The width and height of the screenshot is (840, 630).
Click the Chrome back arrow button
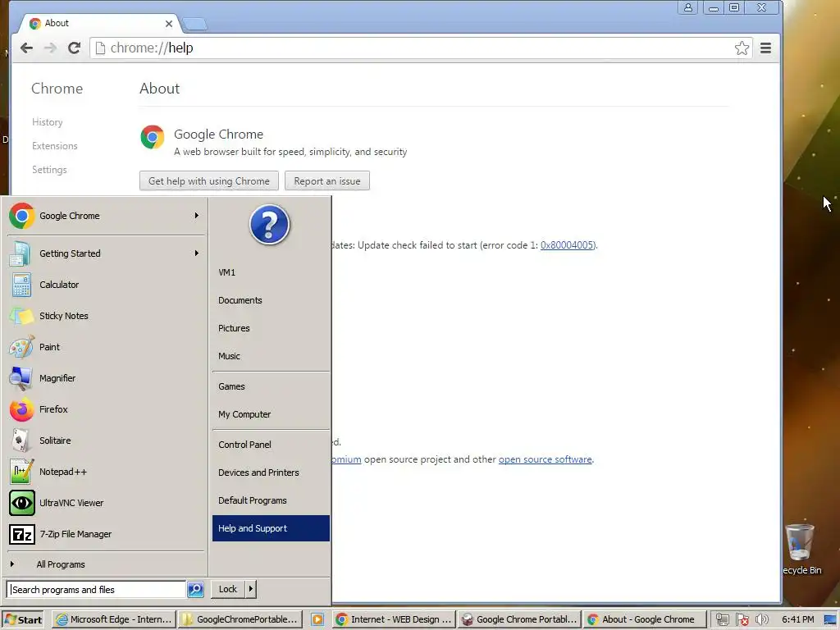26,48
